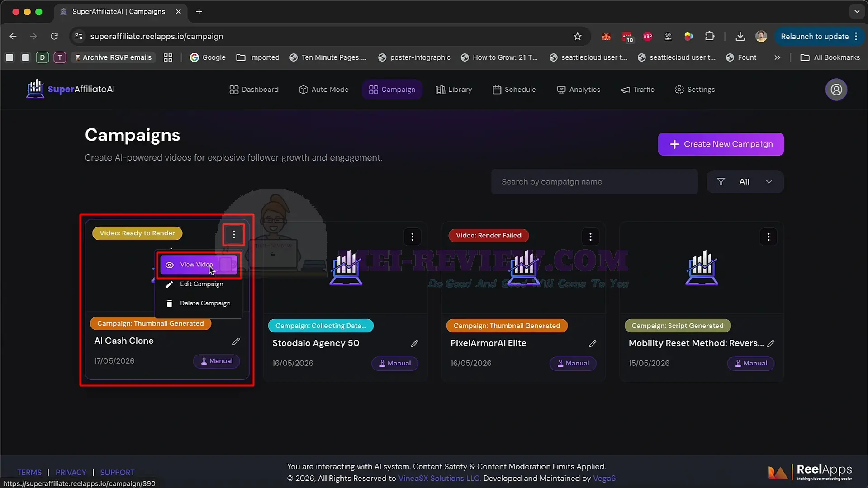The image size is (868, 488).
Task: Click the pencil icon beside Stoodaio Agency 50
Action: [x=414, y=344]
